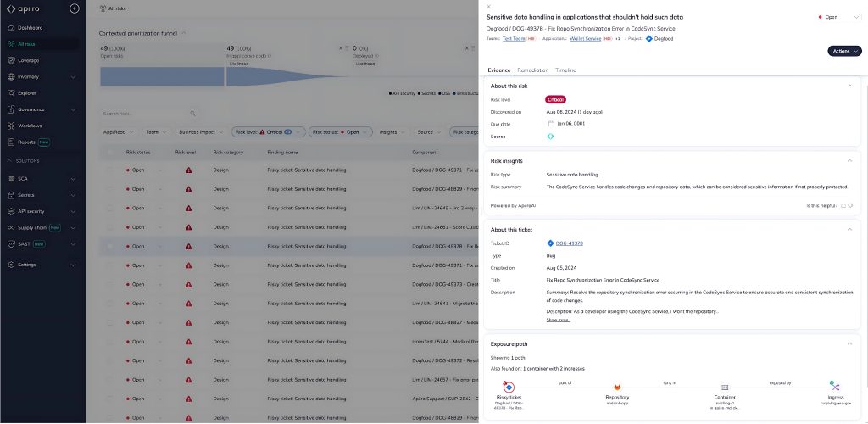Viewport: 868px width, 424px height.
Task: Click the Workflows icon in sidebar
Action: click(10, 126)
